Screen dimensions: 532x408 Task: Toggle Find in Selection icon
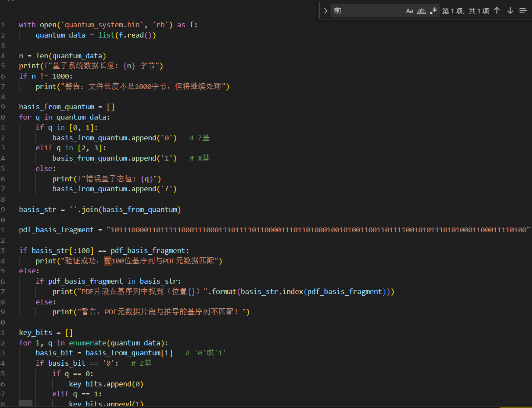pos(523,11)
